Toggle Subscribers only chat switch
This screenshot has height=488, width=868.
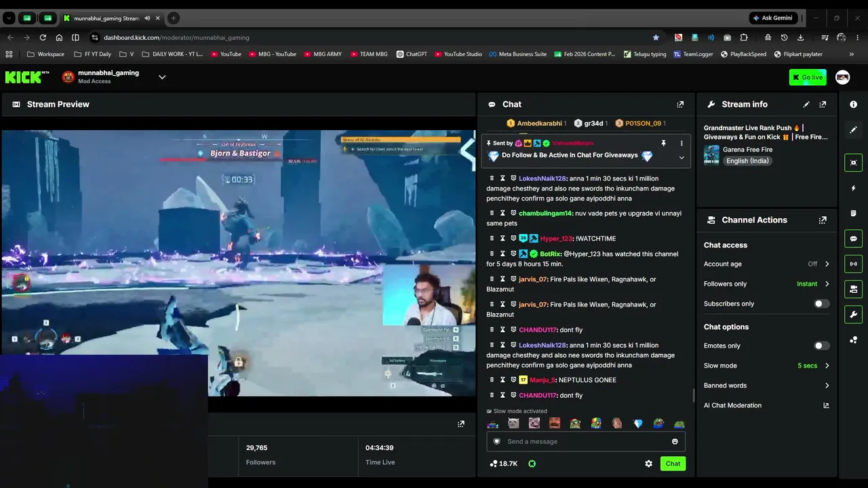pos(821,304)
